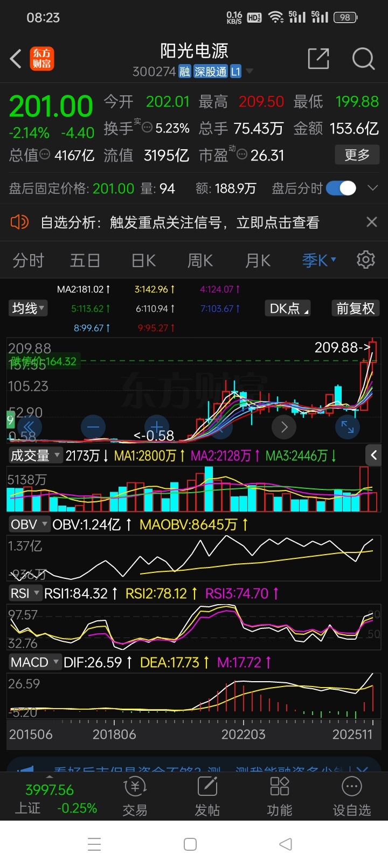Tap Android back triangle button

coord(286,844)
